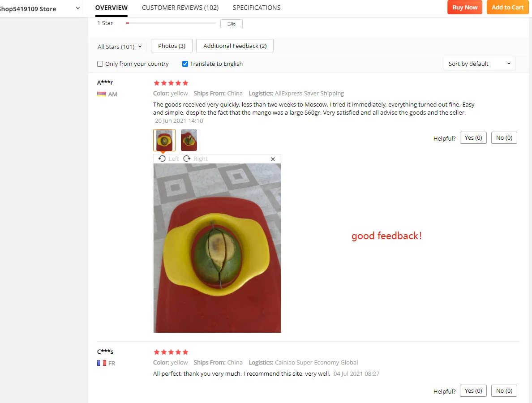Rotate the review photo right
This screenshot has height=403, width=532.
pyautogui.click(x=195, y=159)
